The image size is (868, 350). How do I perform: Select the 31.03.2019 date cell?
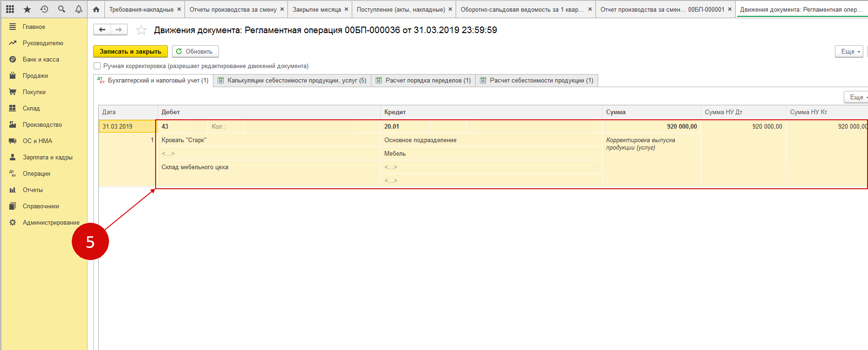pyautogui.click(x=128, y=126)
